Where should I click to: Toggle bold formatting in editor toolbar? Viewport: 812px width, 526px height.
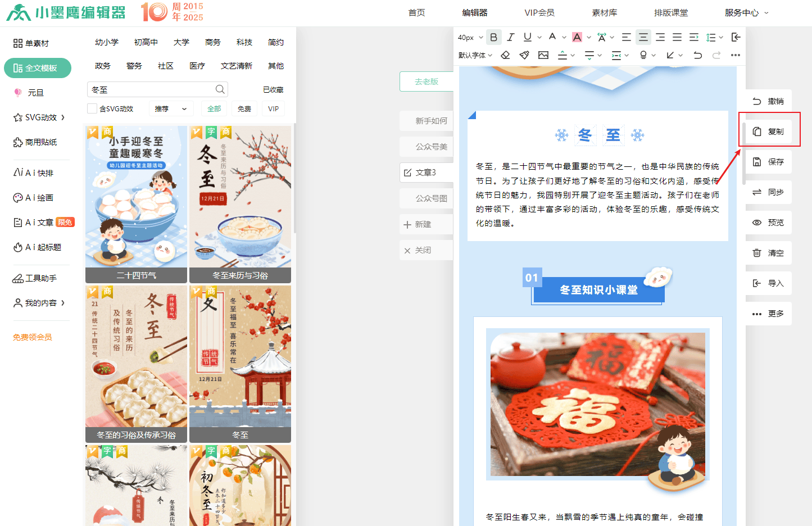[x=493, y=37]
